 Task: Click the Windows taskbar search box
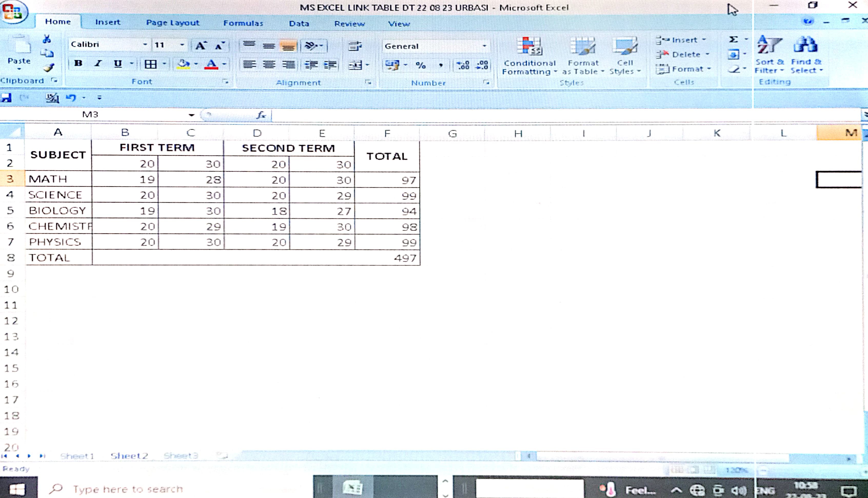click(128, 489)
